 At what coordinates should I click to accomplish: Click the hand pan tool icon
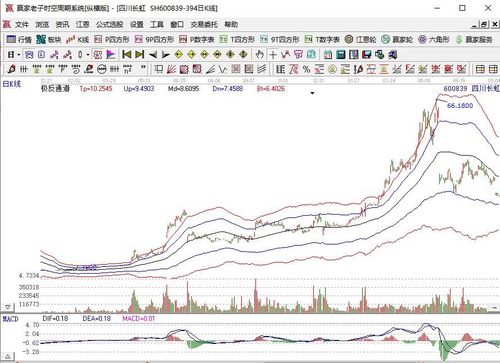(x=259, y=54)
